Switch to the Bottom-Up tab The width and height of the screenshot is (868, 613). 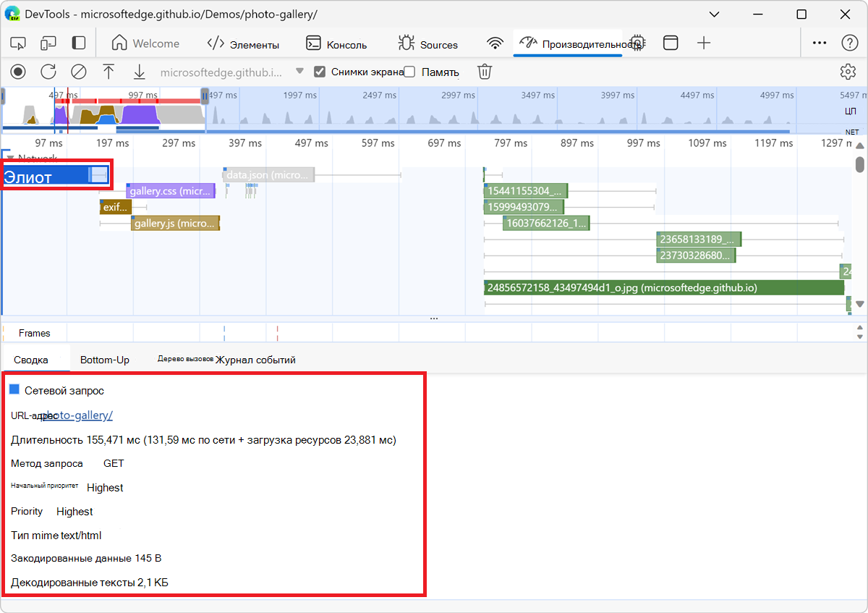click(x=105, y=360)
